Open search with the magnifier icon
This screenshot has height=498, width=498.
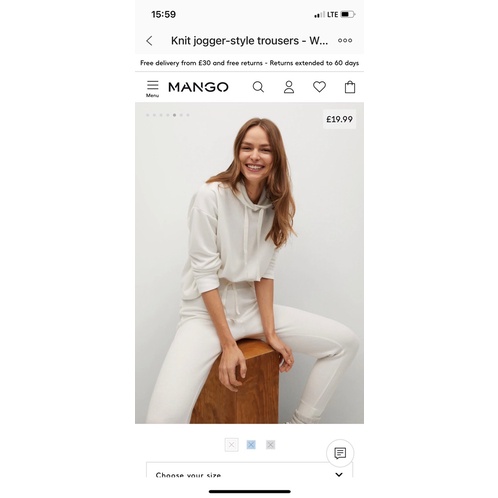tap(258, 87)
